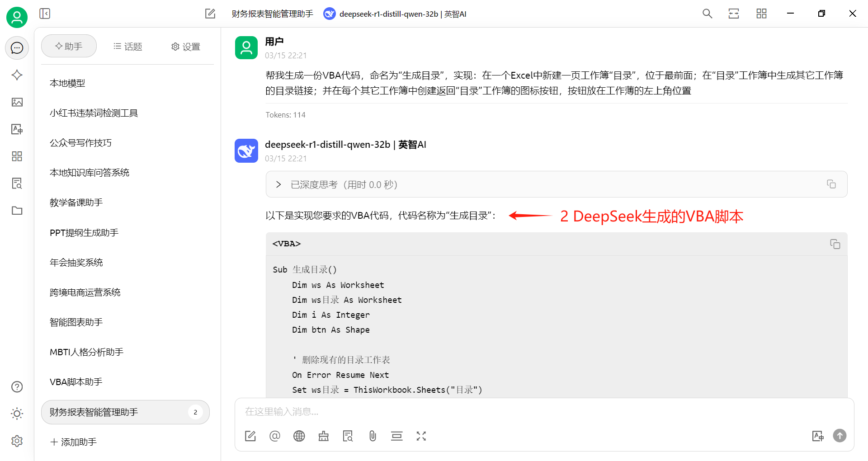Click 添加助手 to add assistant
The image size is (868, 461).
tap(74, 442)
